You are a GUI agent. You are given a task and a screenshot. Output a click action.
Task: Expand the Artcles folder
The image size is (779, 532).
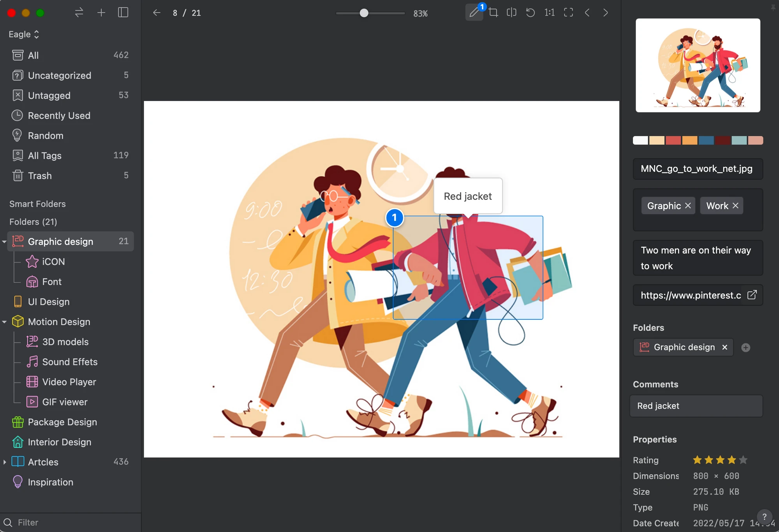coord(4,462)
